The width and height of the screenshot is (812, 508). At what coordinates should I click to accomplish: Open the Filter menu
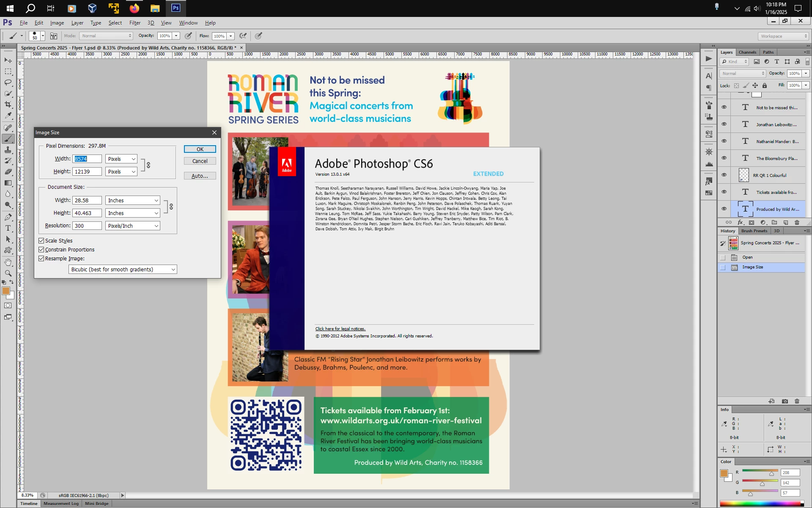point(134,23)
